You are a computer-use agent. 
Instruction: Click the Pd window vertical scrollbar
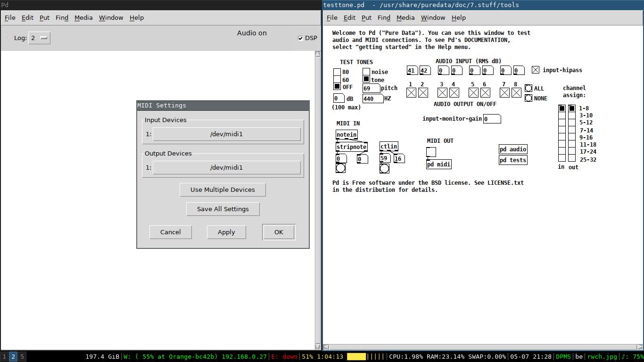(318, 200)
